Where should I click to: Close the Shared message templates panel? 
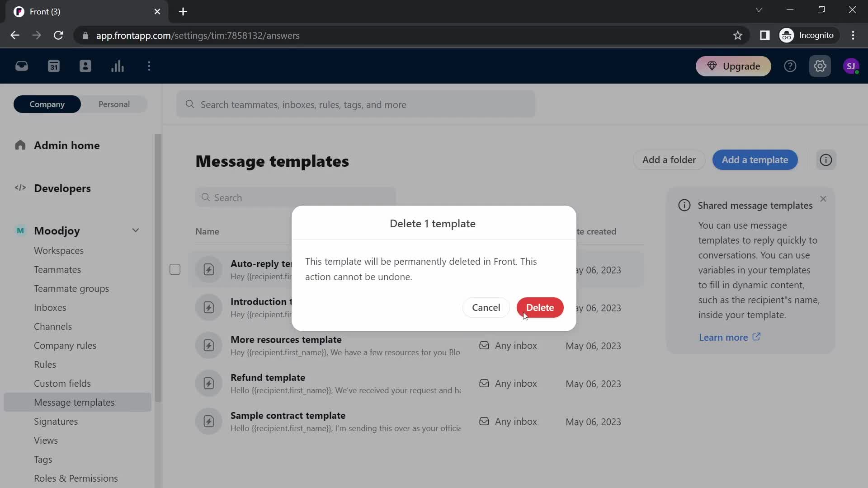[x=823, y=199]
